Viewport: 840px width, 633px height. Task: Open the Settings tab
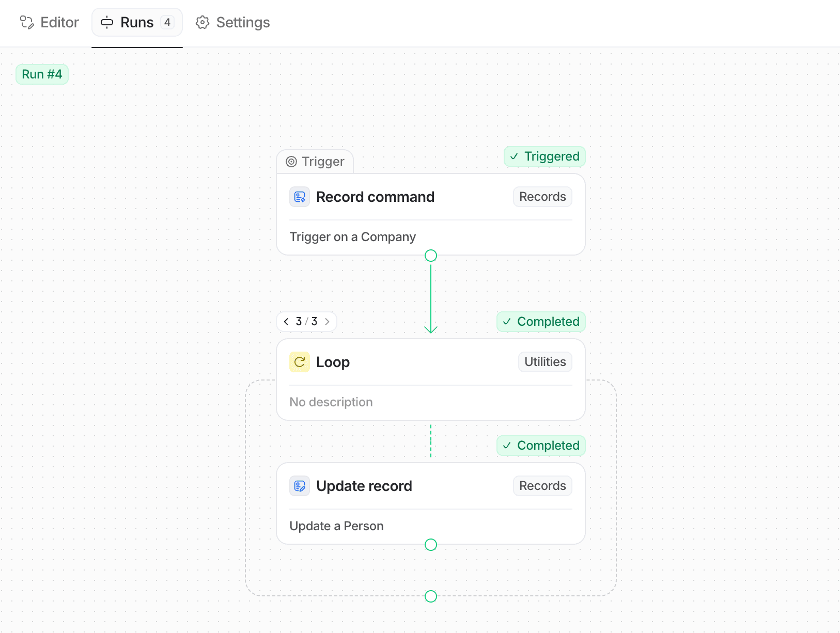232,22
